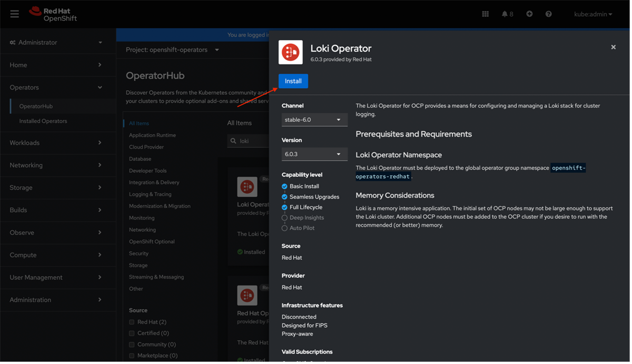
Task: Click the Seamless Upgrades capability checkmark
Action: pyautogui.click(x=284, y=197)
